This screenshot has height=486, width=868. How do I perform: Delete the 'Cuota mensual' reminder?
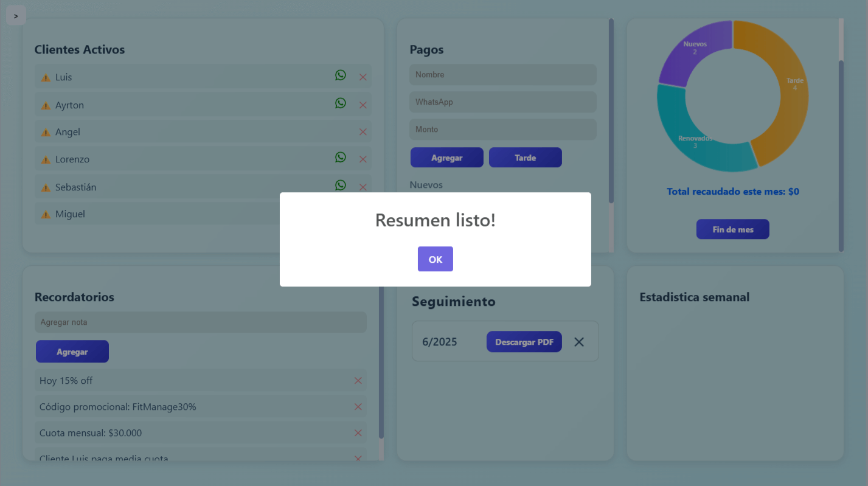[x=358, y=433]
